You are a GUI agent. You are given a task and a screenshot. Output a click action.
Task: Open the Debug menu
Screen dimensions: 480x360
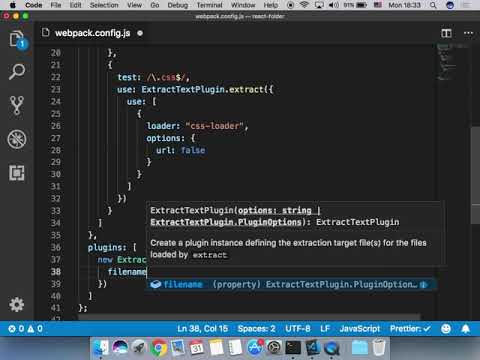tap(178, 5)
